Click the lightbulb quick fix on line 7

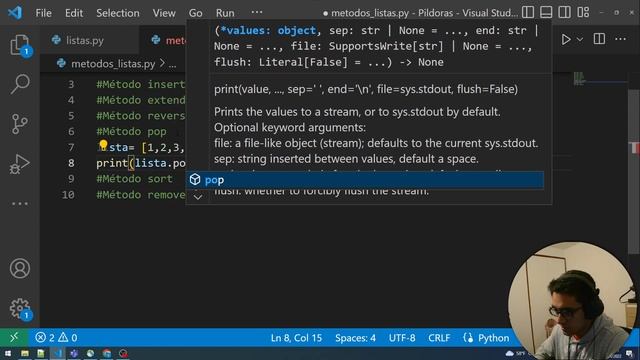pyautogui.click(x=103, y=145)
